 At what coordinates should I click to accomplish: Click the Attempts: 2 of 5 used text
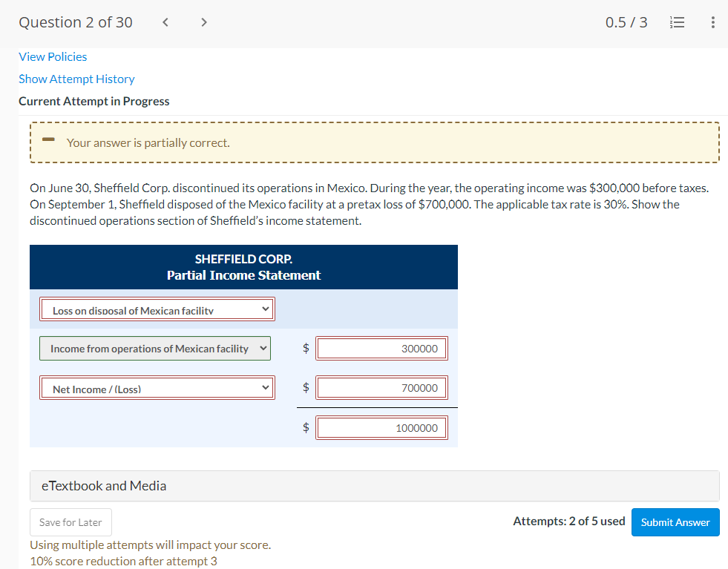pos(568,522)
